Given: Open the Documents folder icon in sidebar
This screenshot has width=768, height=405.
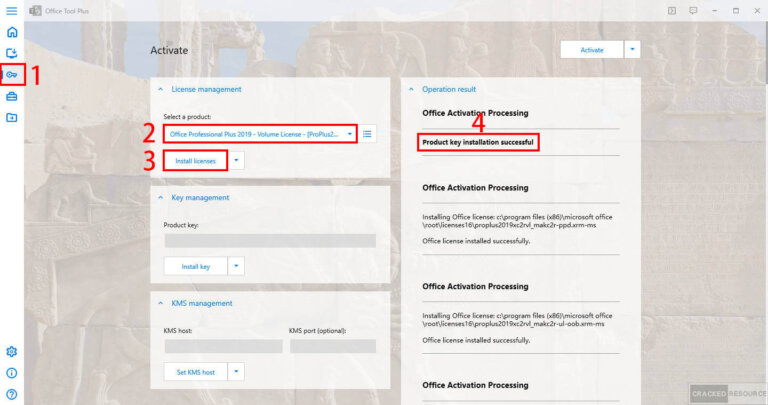Looking at the screenshot, I should [x=11, y=118].
